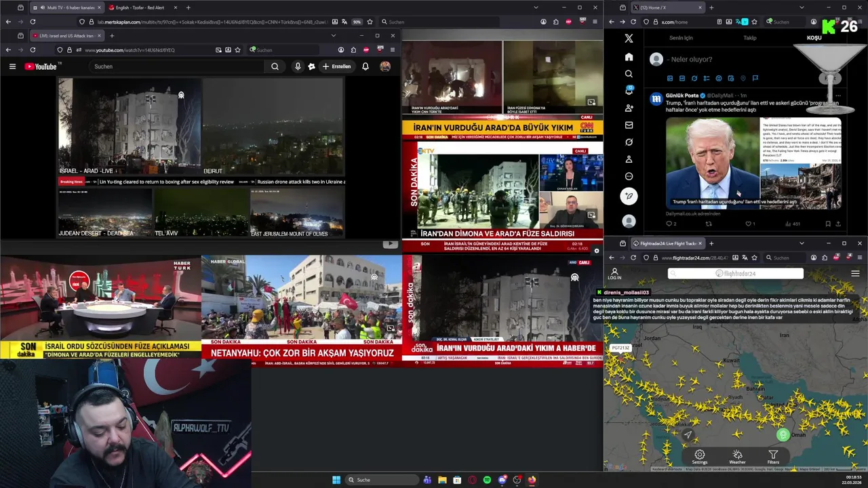Bookmark the Günlük Posta tweet
The height and width of the screenshot is (488, 868).
pyautogui.click(x=828, y=224)
